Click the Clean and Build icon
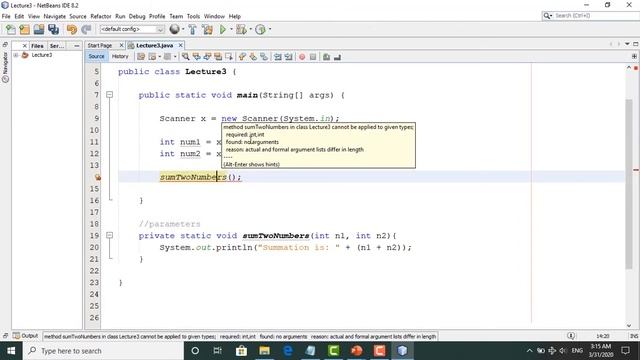This screenshot has height=360, width=640. tap(207, 29)
